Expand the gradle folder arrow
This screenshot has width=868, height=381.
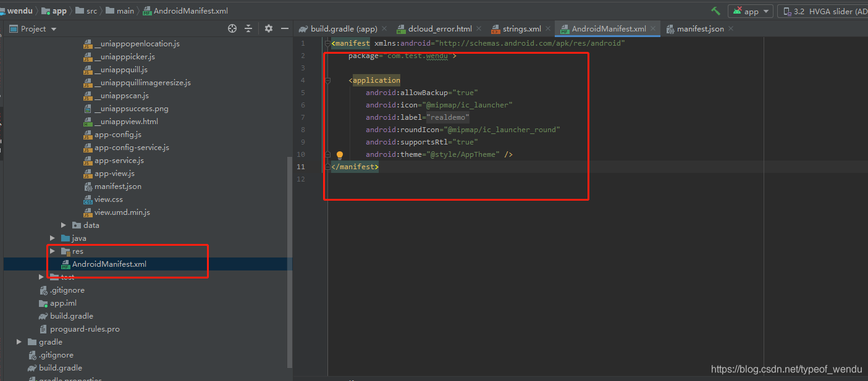pyautogui.click(x=19, y=342)
